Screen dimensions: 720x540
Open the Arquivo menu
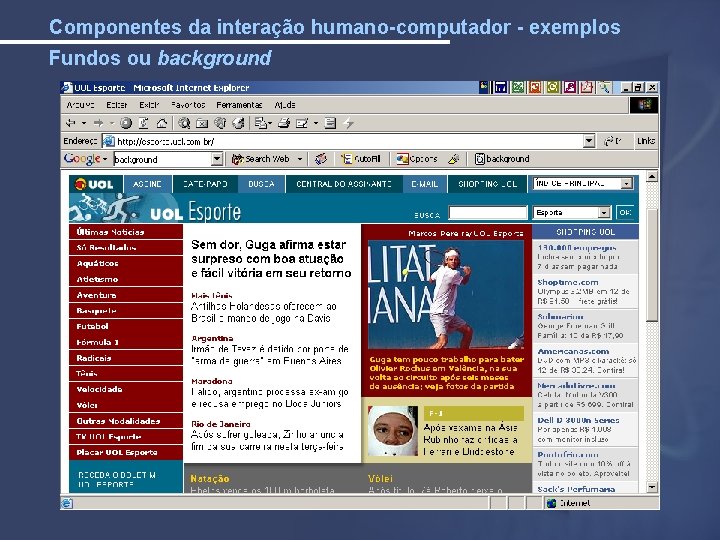[x=80, y=105]
